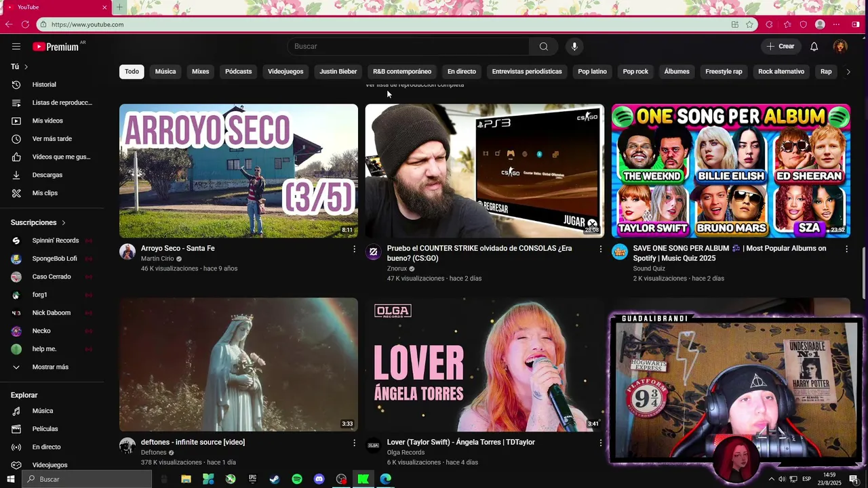Click the One Song Per Album thumbnail
The height and width of the screenshot is (488, 868).
[731, 171]
